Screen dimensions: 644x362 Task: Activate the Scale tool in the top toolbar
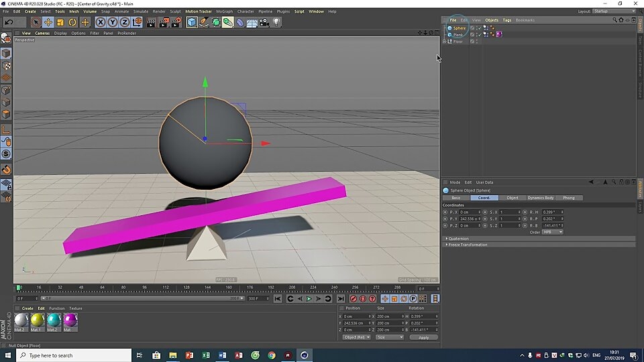[x=60, y=22]
